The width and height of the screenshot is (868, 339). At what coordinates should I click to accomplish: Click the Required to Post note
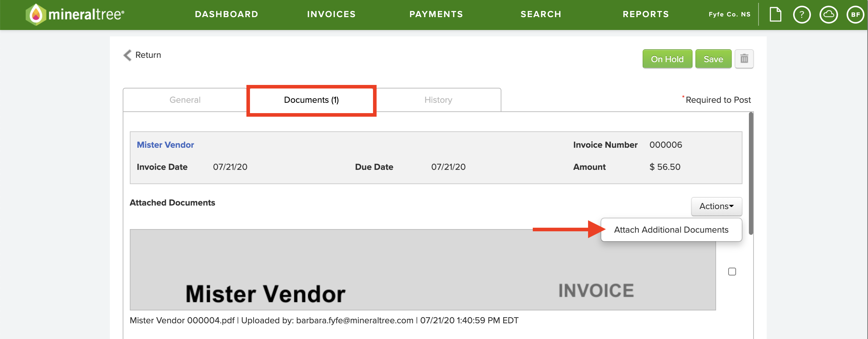pyautogui.click(x=716, y=100)
